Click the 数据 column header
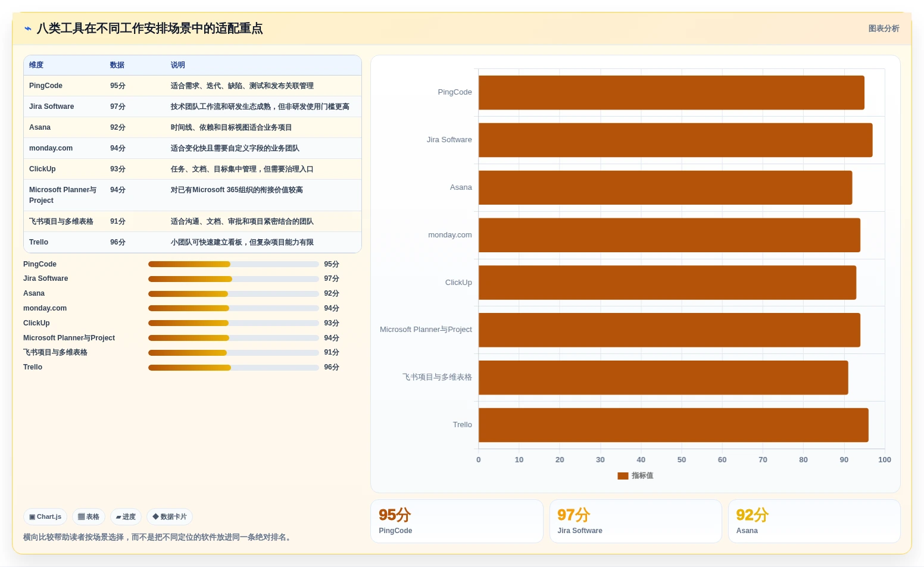The width and height of the screenshot is (924, 567). (x=117, y=65)
